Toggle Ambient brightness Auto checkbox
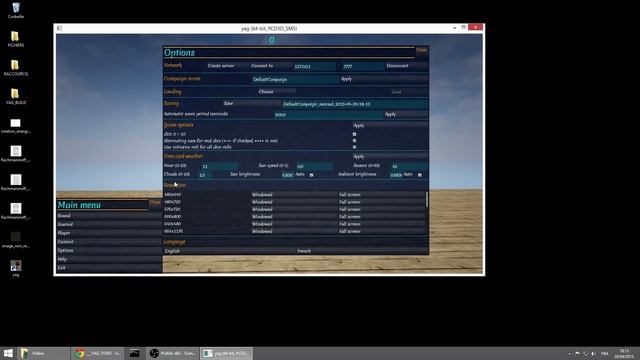640x360 pixels. [x=420, y=175]
